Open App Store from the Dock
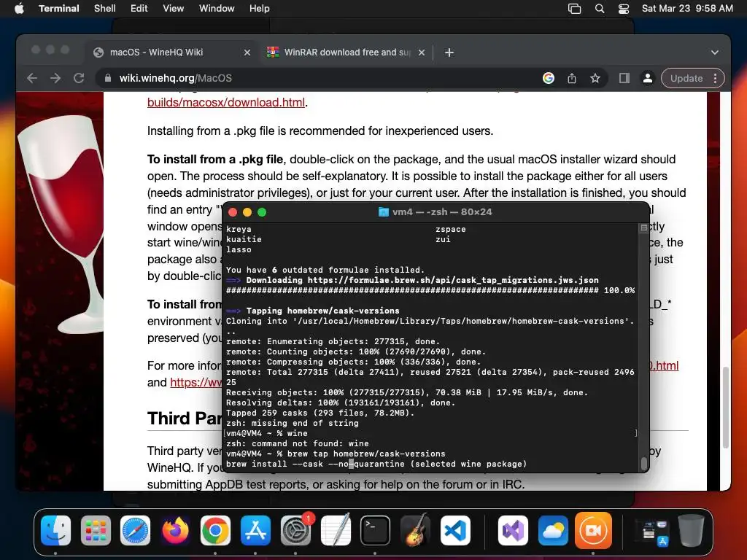The width and height of the screenshot is (747, 560). point(255,530)
